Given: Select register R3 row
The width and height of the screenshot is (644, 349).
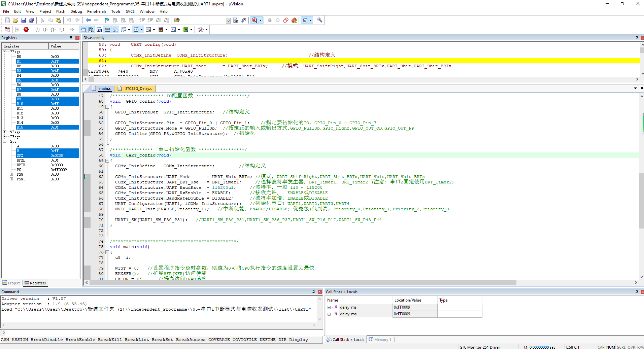Looking at the screenshot, I should [x=47, y=71].
